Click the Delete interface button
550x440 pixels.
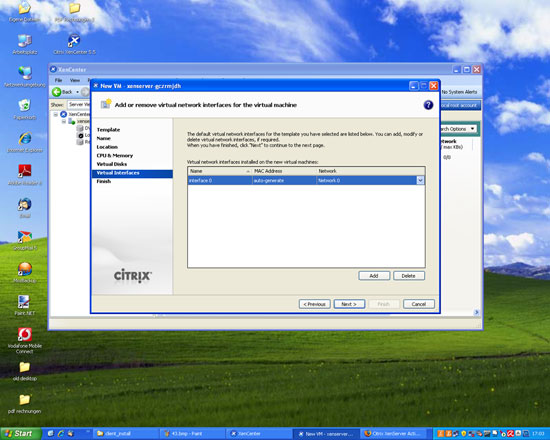[x=409, y=276]
